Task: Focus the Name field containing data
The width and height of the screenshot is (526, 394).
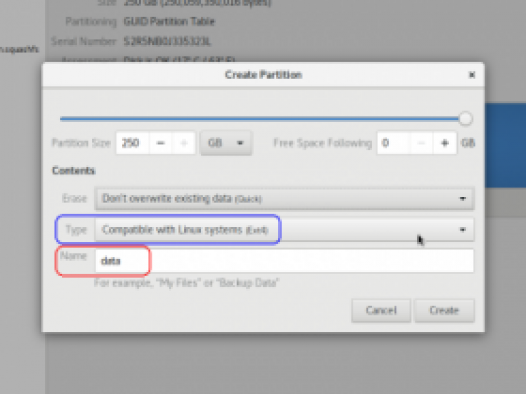Action: pos(284,261)
